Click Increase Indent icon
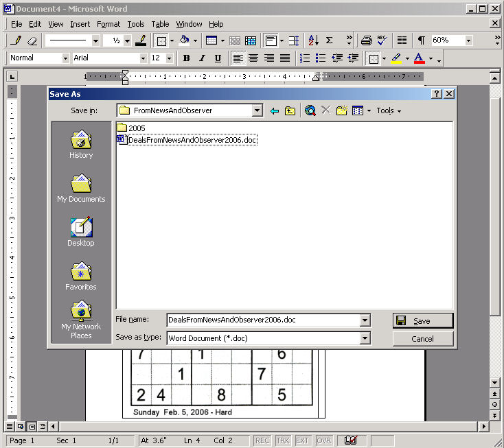The image size is (504, 448). point(353,58)
